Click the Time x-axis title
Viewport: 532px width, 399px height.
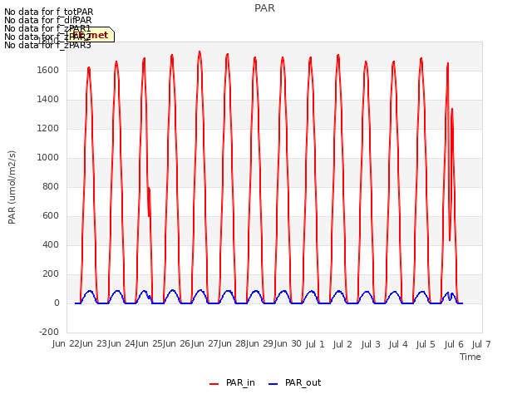click(470, 357)
